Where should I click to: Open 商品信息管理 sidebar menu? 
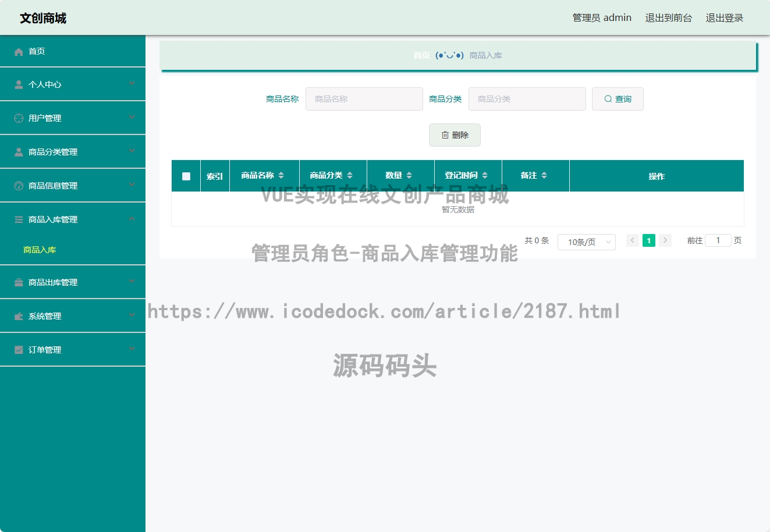(73, 186)
